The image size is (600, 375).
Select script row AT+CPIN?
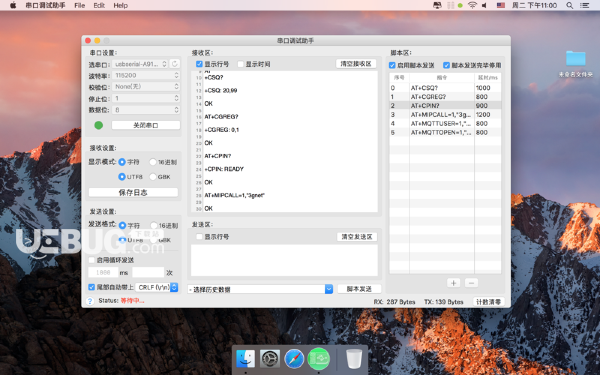click(x=445, y=105)
